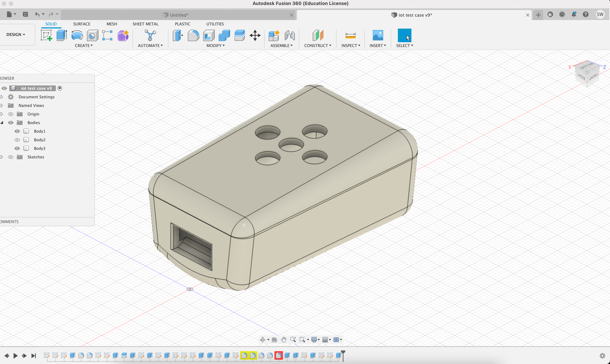Open the SW user account button
Screen dimensions: 610x364
coord(600,14)
